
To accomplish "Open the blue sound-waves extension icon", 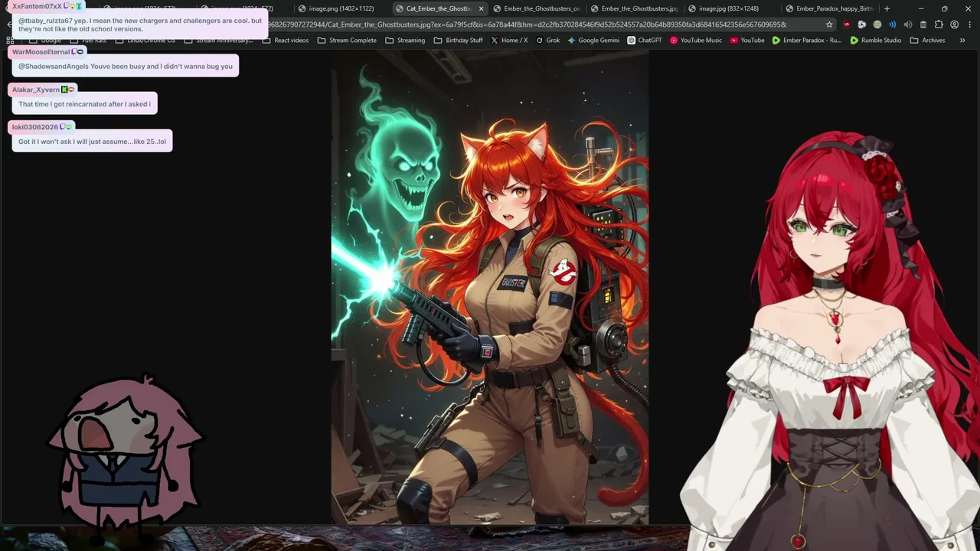I will pyautogui.click(x=893, y=24).
